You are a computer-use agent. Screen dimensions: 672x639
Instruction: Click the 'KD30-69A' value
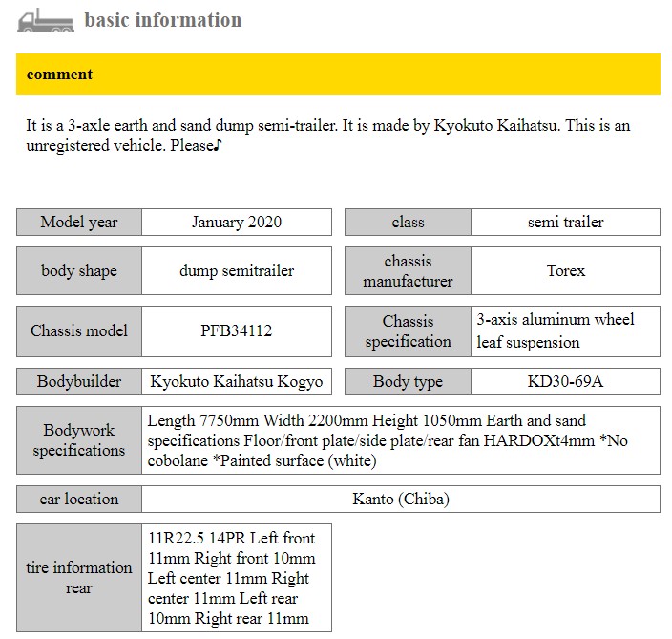[565, 381]
